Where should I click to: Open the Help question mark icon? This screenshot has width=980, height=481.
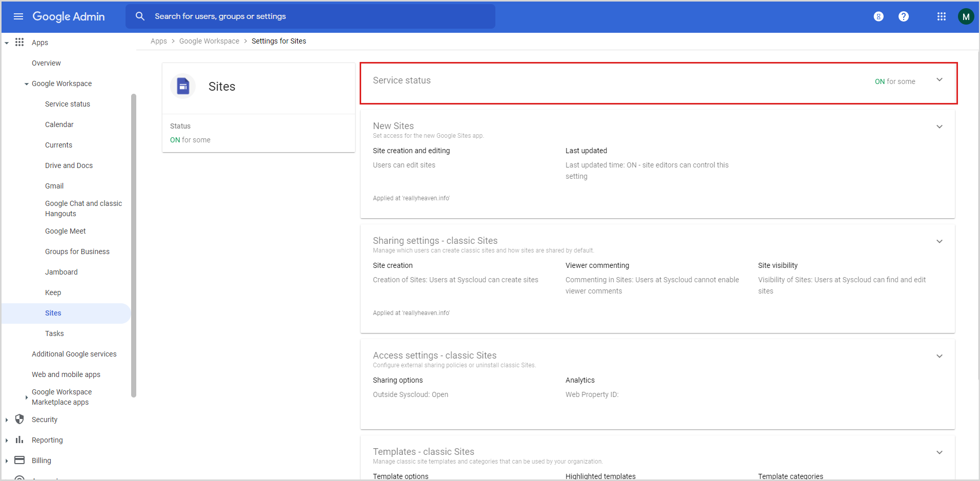904,16
